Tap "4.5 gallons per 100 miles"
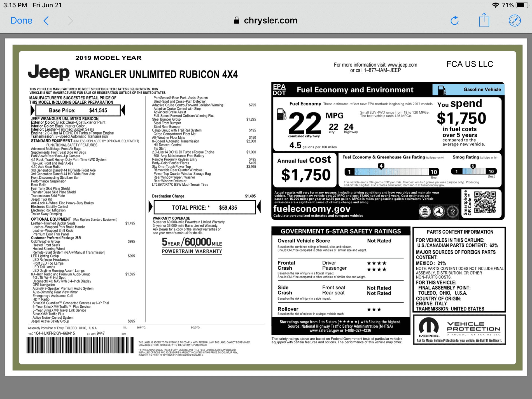532x399 pixels. (313, 146)
